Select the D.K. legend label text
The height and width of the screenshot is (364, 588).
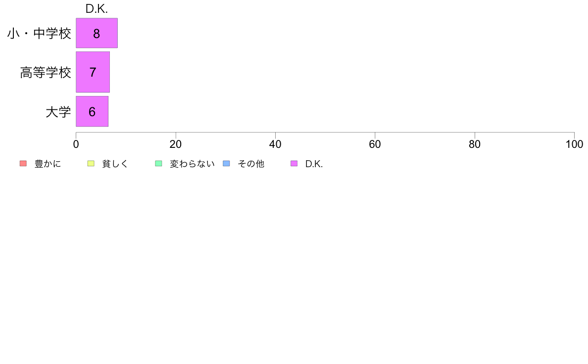pyautogui.click(x=314, y=164)
